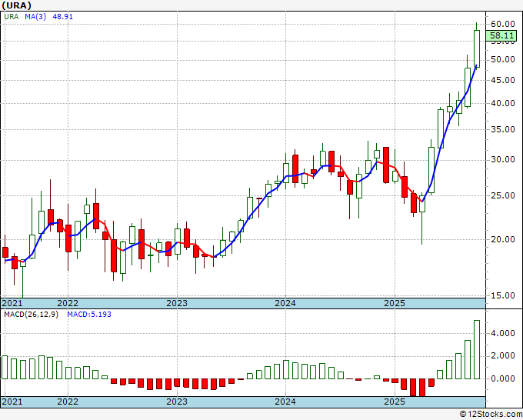Click the 0.000 MACD axis label
The width and height of the screenshot is (523, 420).
tap(503, 378)
